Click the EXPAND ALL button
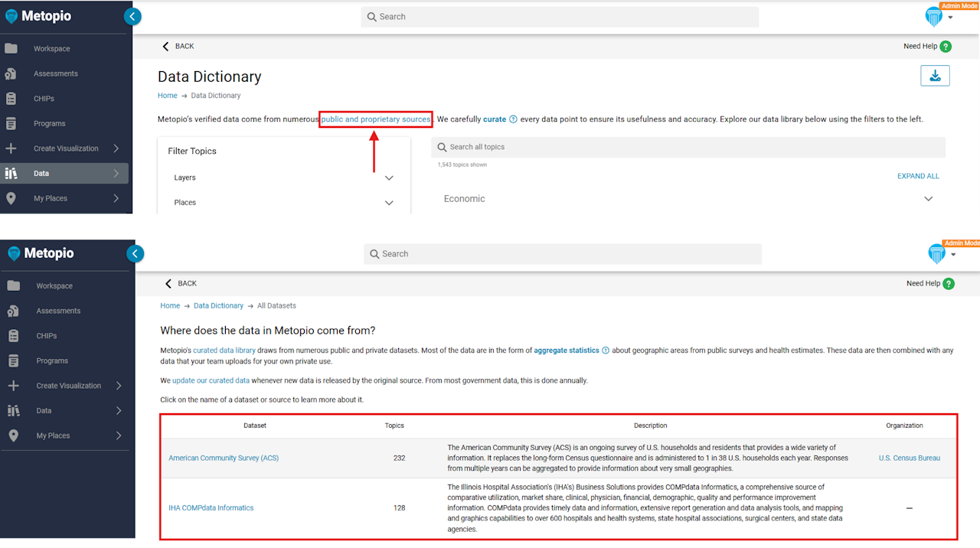 pos(918,176)
